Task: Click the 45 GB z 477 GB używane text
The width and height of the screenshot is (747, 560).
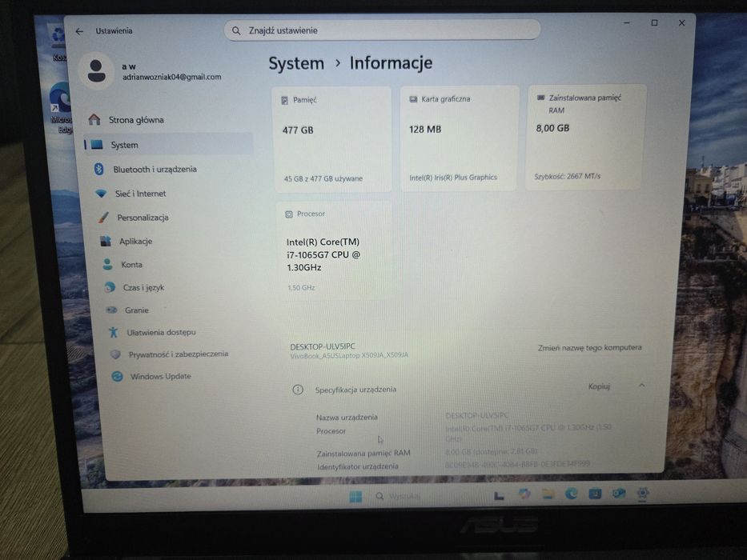Action: (x=323, y=178)
